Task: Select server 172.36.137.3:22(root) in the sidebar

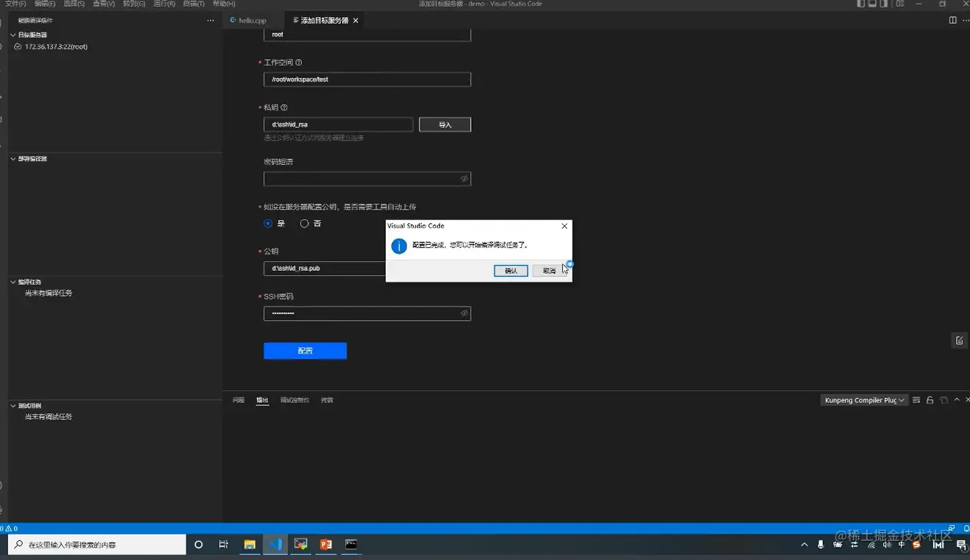Action: pos(56,46)
